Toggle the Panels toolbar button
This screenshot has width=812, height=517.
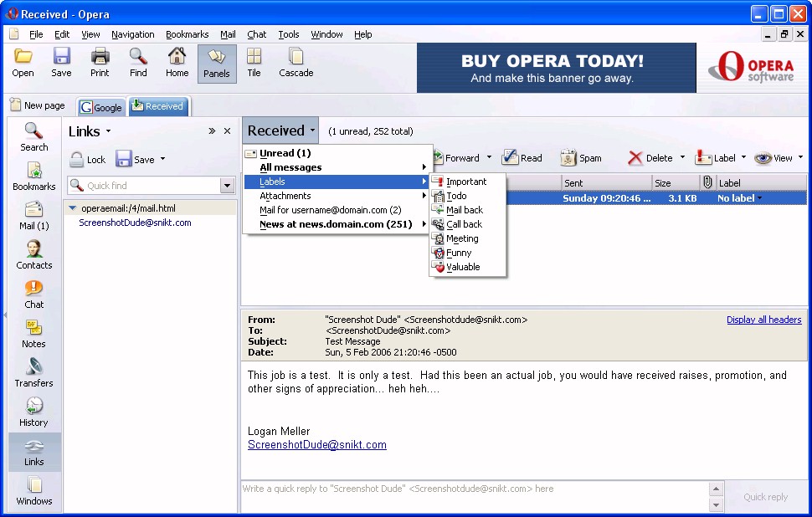pyautogui.click(x=217, y=63)
